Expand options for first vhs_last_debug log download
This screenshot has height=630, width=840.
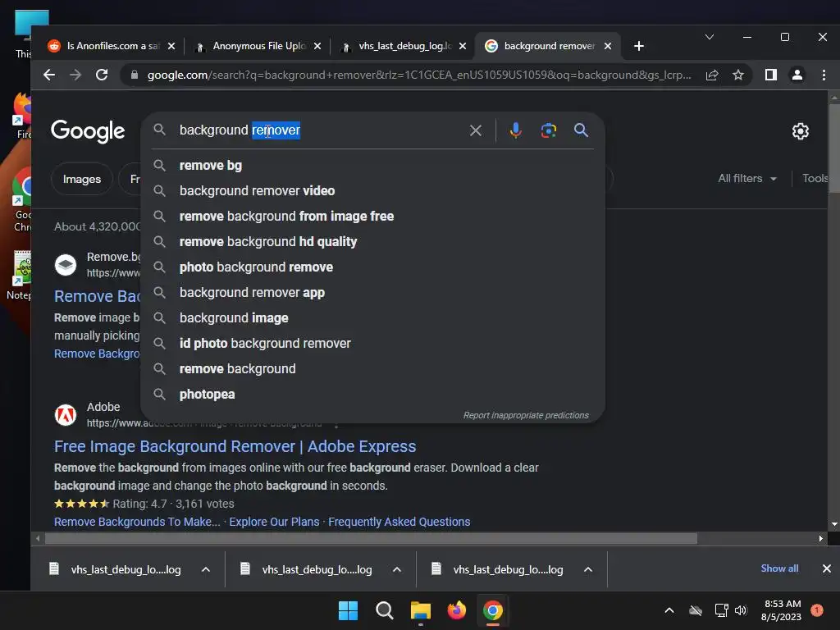(206, 569)
